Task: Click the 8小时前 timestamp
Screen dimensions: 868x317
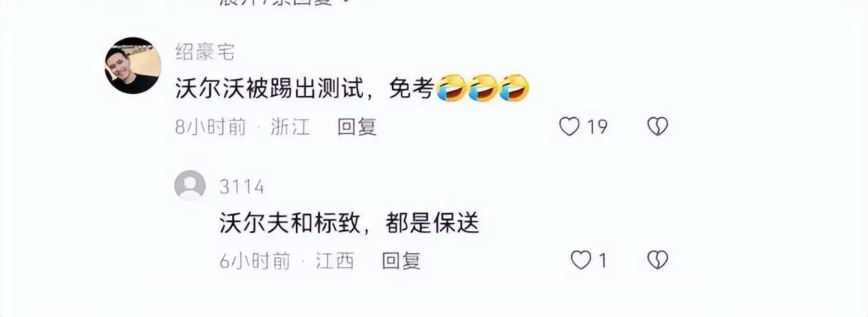Action: (x=211, y=127)
